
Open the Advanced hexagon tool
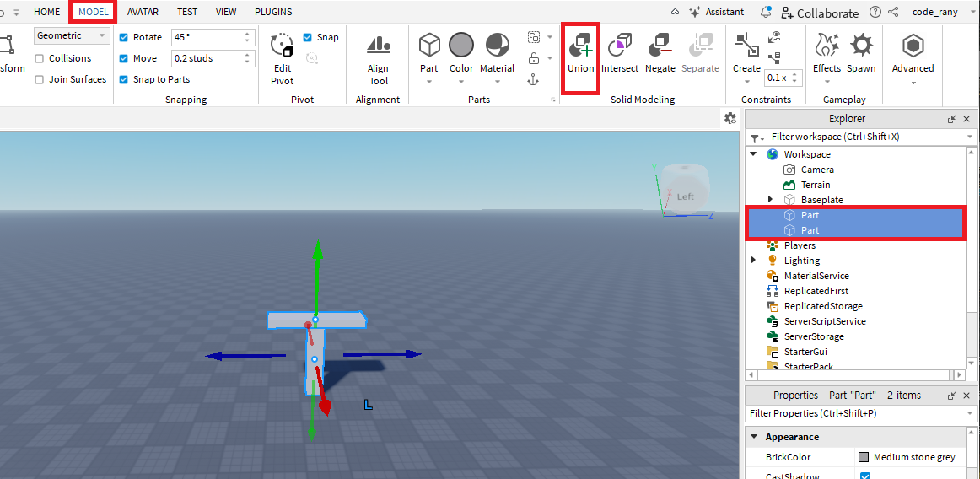[913, 45]
